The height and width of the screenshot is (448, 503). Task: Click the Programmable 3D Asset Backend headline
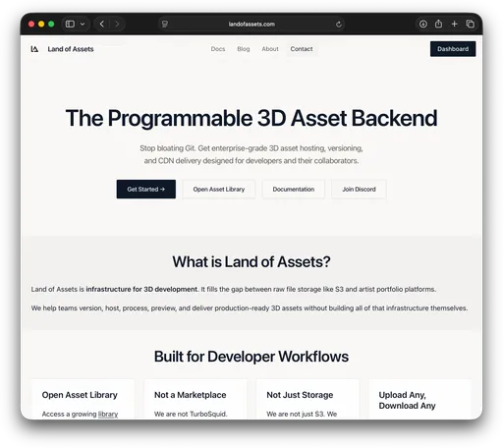tap(251, 118)
